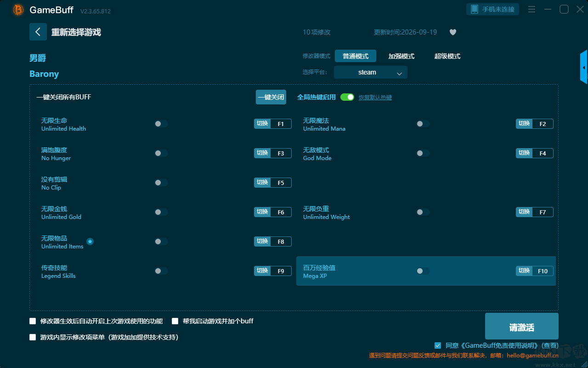Click the version number V2.3.65.812
The height and width of the screenshot is (368, 588).
pyautogui.click(x=96, y=11)
